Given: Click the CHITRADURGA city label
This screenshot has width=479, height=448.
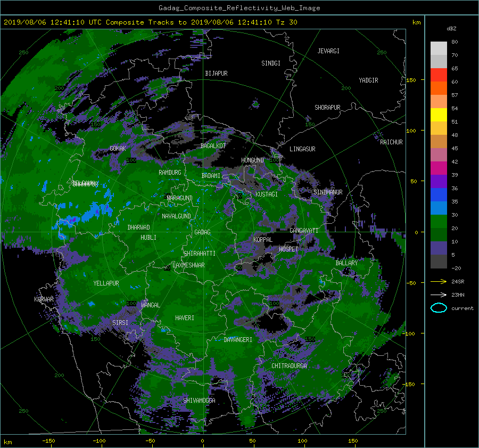Looking at the screenshot, I should point(289,366).
